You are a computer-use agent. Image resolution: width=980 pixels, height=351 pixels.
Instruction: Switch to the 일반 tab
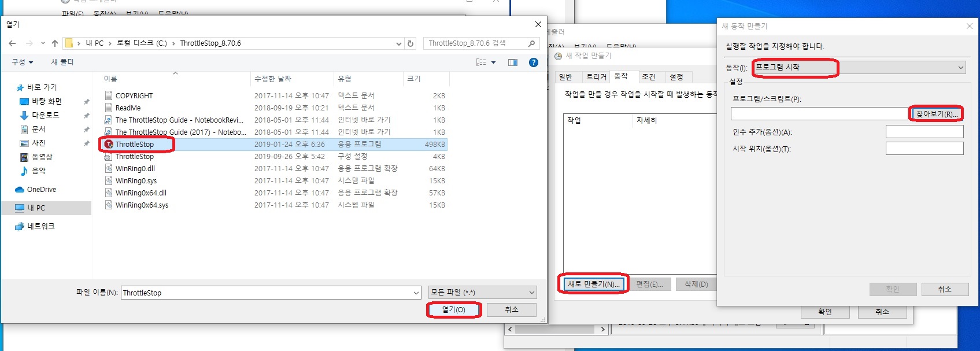[566, 77]
